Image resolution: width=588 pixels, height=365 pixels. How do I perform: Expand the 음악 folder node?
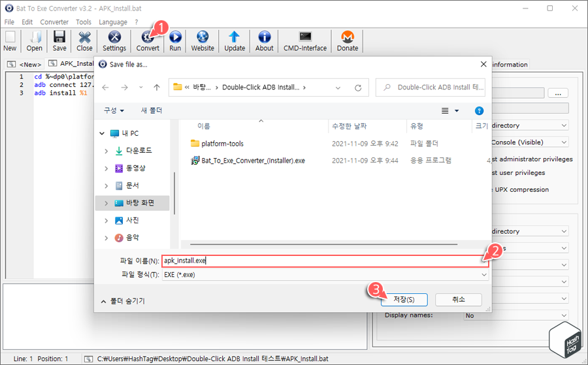(106, 238)
